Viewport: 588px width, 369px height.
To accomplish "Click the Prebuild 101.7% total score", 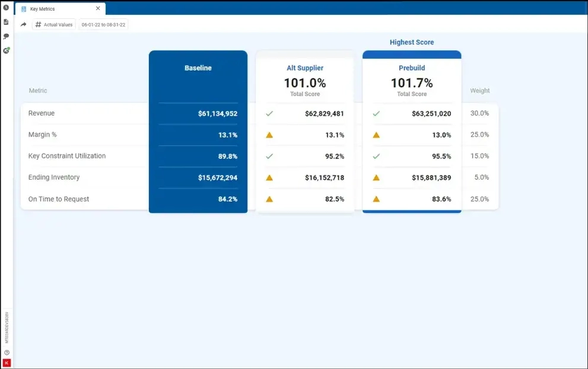I will tap(412, 83).
